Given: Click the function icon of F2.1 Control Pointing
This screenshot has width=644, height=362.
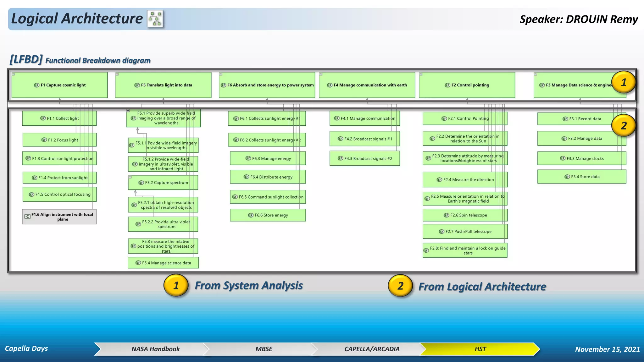Looking at the screenshot, I should coord(444,118).
